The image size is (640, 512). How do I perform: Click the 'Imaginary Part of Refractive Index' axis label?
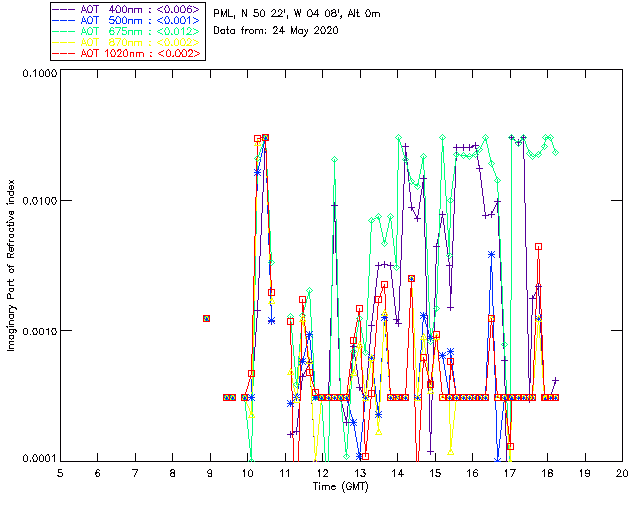click(x=13, y=266)
